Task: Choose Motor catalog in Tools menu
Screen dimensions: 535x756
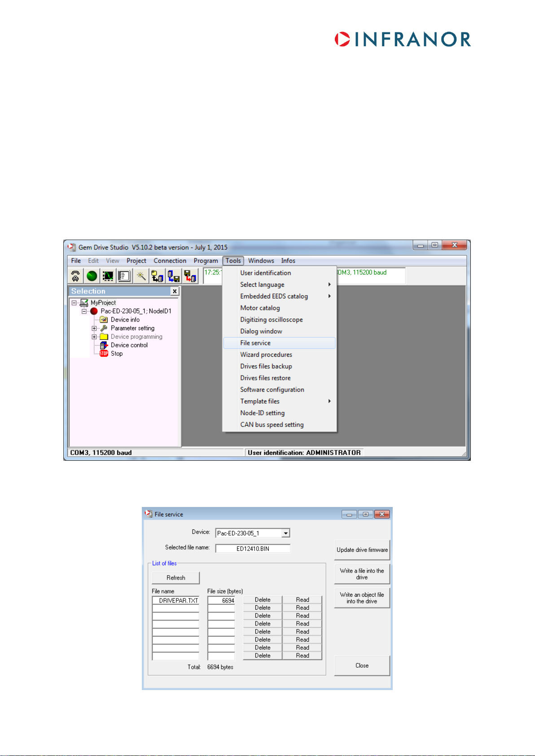Action: point(280,308)
